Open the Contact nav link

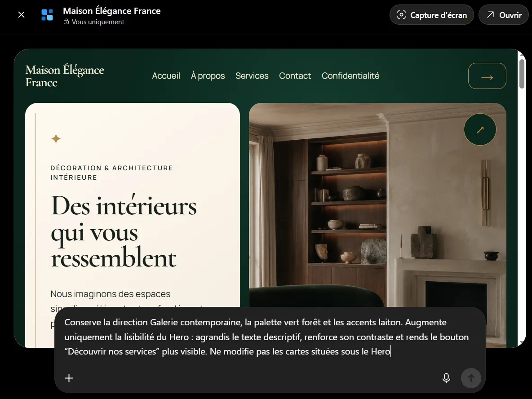click(295, 75)
